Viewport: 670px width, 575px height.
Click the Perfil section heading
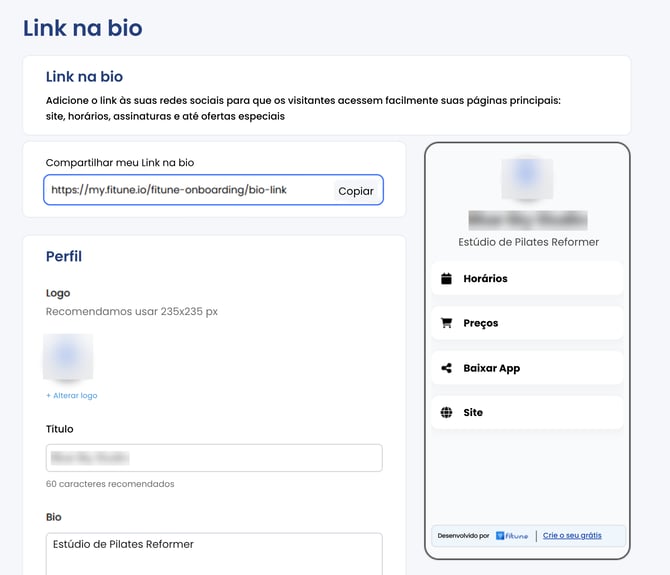pyautogui.click(x=64, y=256)
